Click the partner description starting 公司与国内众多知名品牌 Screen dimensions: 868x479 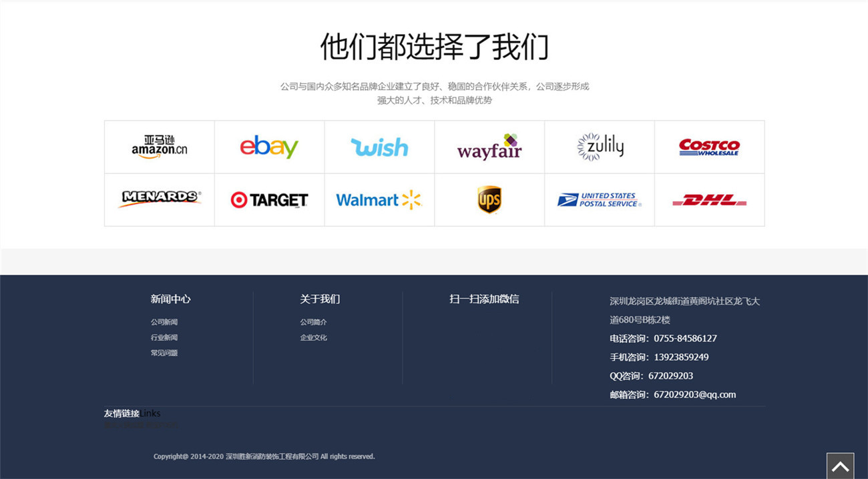pos(435,93)
